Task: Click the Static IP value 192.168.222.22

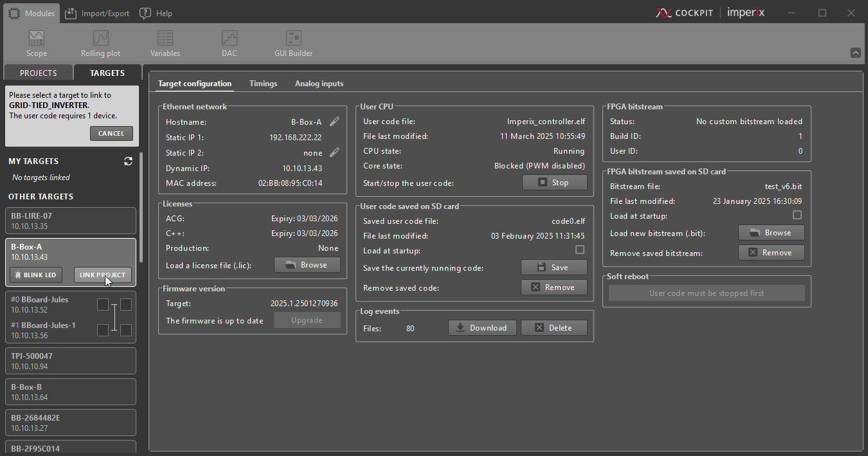Action: [295, 137]
